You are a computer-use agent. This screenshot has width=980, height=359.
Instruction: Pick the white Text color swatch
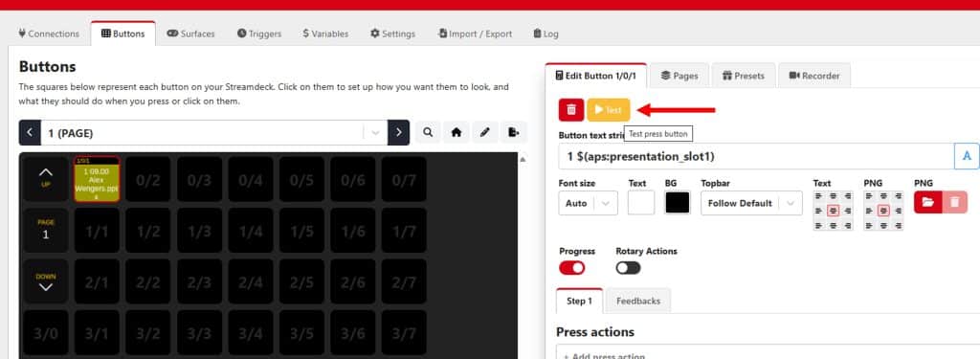coord(641,203)
